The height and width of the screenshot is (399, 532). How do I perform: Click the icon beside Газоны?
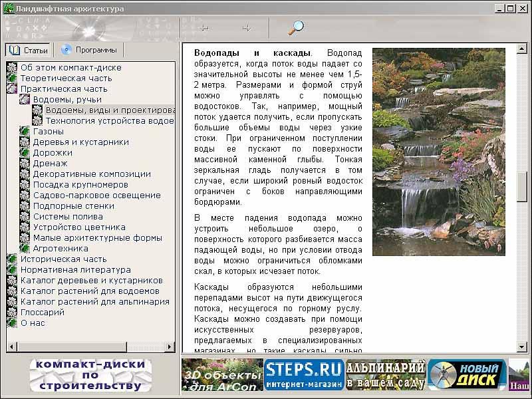pyautogui.click(x=25, y=132)
